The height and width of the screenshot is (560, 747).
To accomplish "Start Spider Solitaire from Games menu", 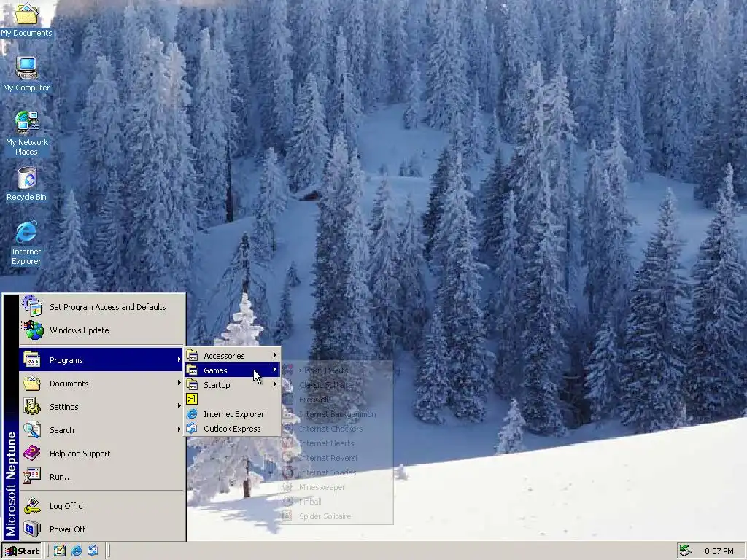I will (337, 517).
